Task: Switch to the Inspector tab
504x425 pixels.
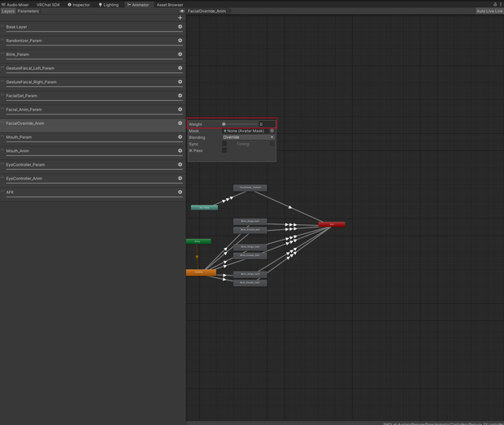Action: click(x=79, y=5)
